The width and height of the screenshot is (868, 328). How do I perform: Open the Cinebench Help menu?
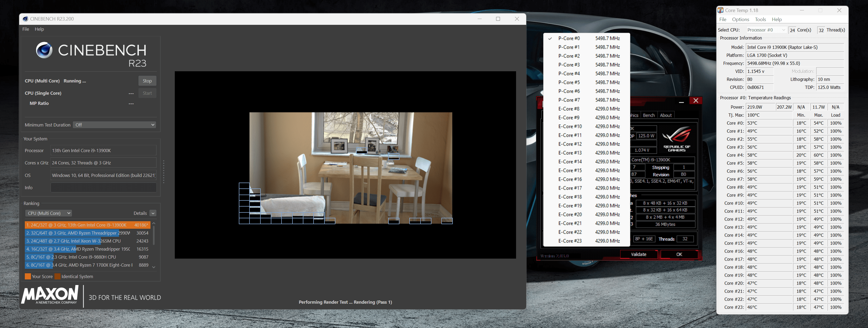[39, 29]
